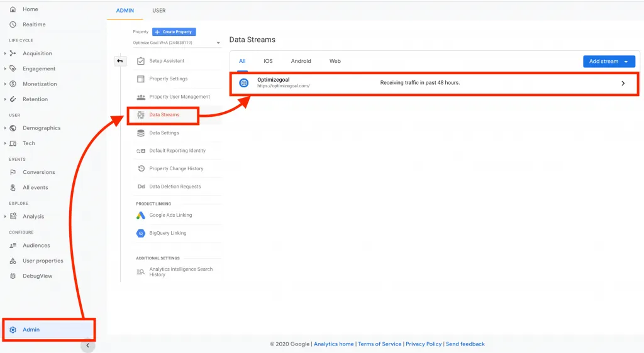
Task: Click the https://optimizegoal.com/ URL text
Action: point(284,86)
